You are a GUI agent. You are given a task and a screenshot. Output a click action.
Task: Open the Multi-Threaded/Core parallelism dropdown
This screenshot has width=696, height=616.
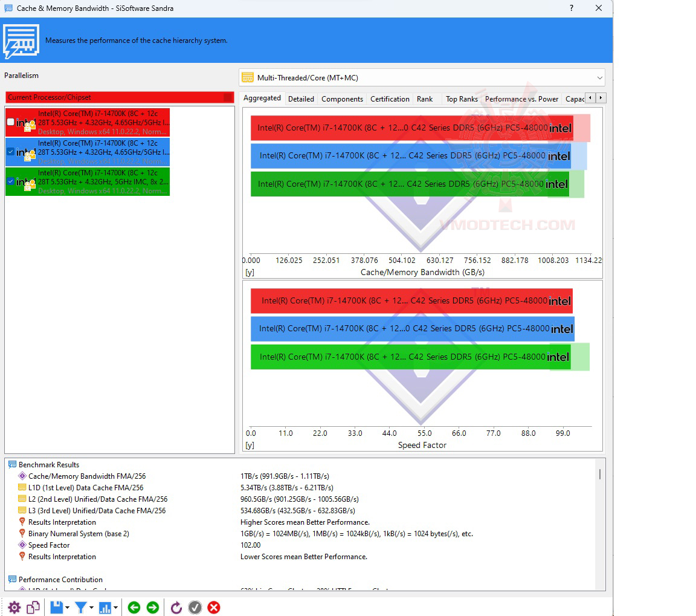(422, 78)
